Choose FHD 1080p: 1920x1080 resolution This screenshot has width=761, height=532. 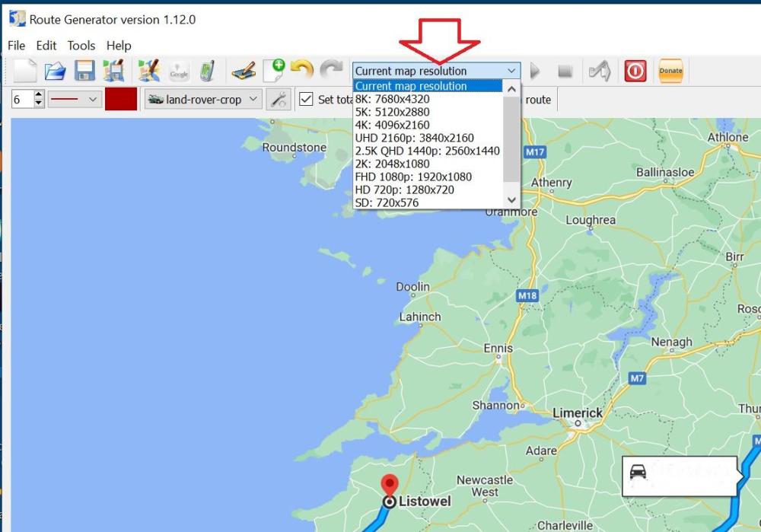[x=413, y=177]
